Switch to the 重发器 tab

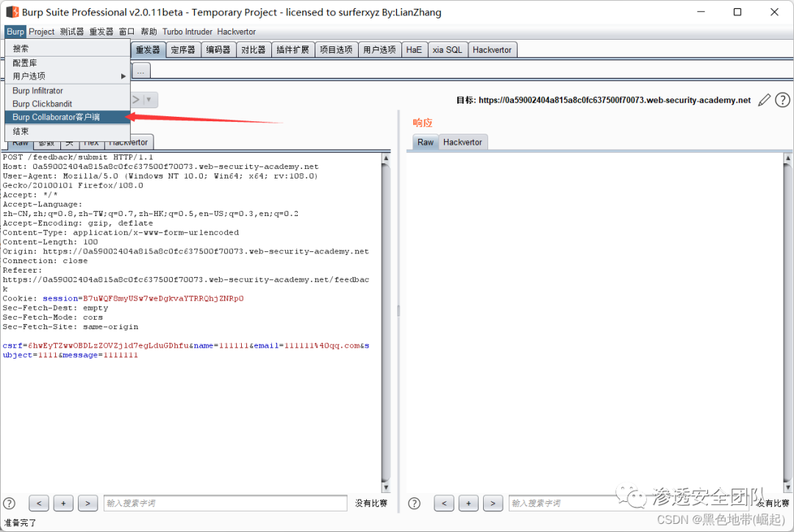coord(148,50)
